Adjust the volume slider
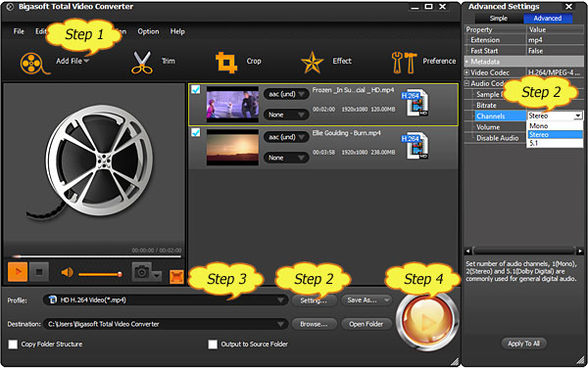This screenshot has width=588, height=368. point(100,274)
